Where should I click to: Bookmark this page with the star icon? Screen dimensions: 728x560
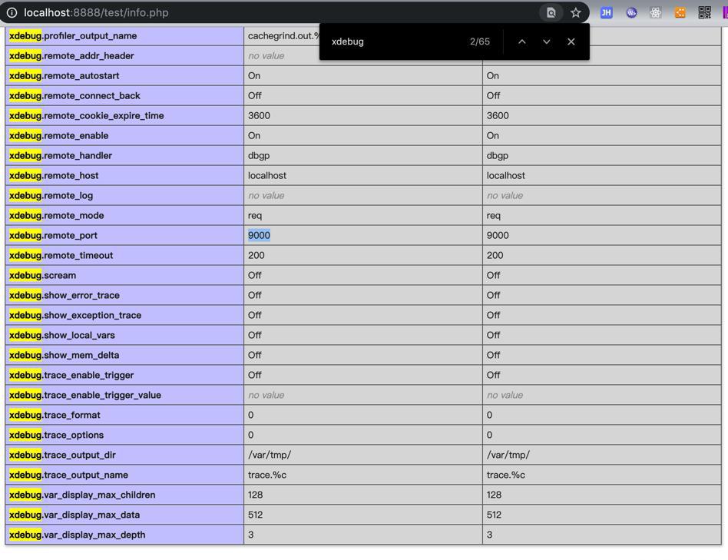[x=576, y=12]
